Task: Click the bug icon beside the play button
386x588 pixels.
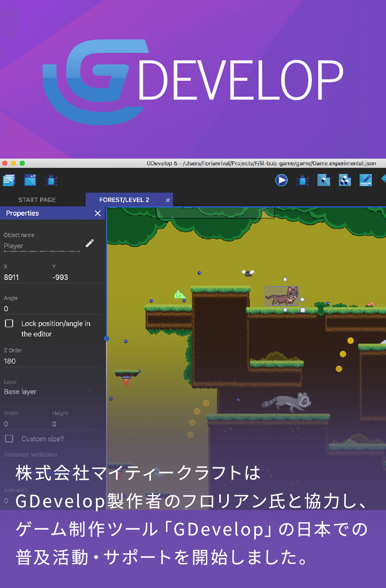Action: coord(302,180)
